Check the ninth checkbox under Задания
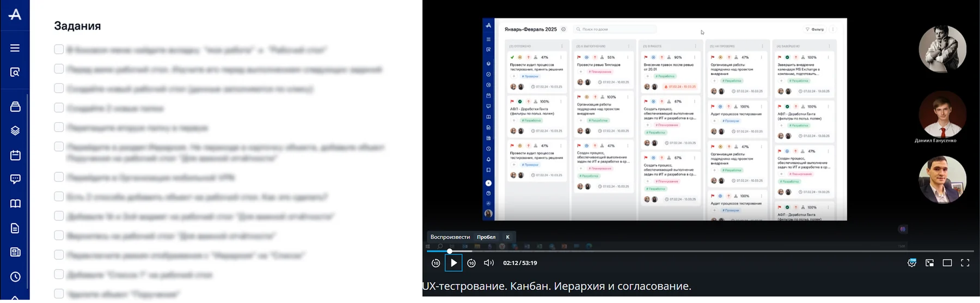Screen dimensions: 980x303 click(59, 216)
